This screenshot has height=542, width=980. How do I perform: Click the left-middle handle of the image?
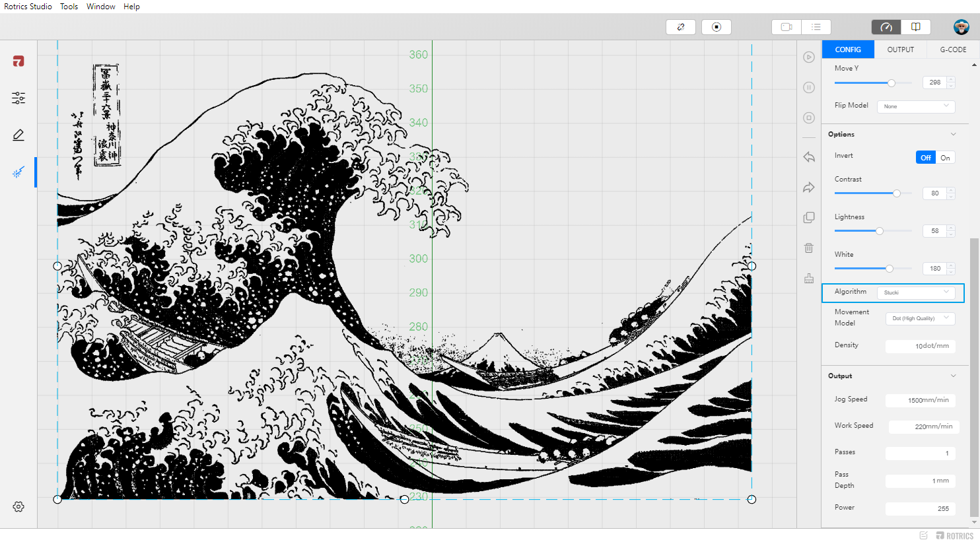pyautogui.click(x=57, y=266)
